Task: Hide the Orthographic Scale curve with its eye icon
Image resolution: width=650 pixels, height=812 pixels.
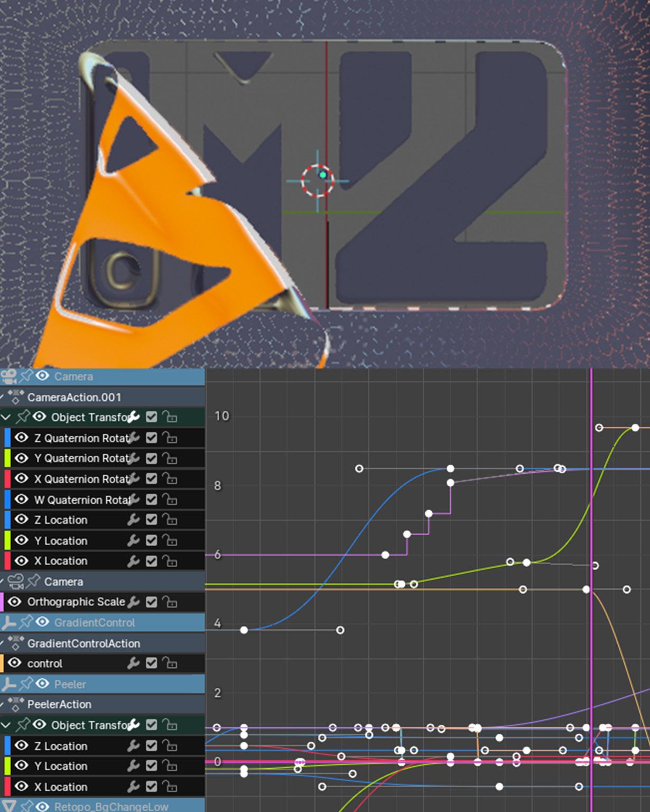Action: pos(14,602)
